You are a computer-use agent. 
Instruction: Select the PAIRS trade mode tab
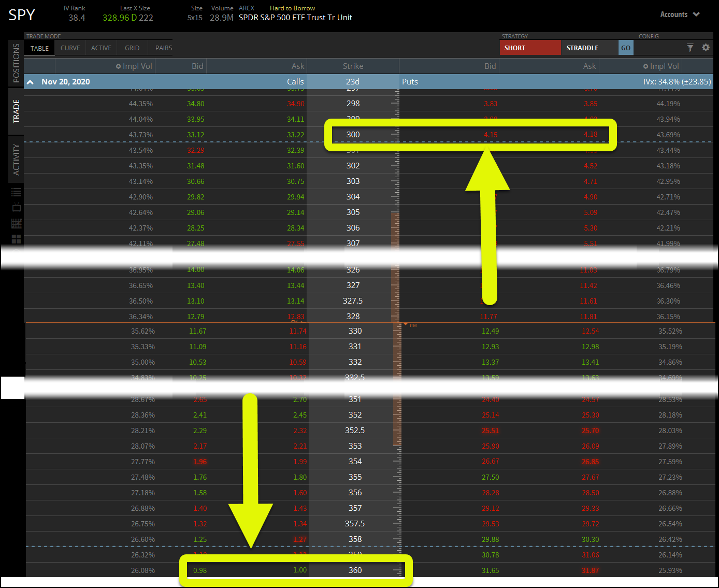pos(164,48)
